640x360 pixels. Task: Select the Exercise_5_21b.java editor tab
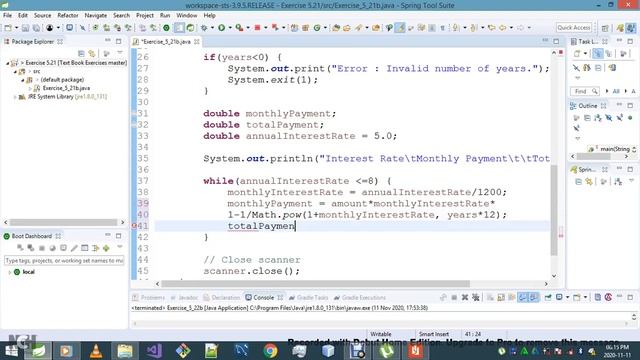coord(165,42)
